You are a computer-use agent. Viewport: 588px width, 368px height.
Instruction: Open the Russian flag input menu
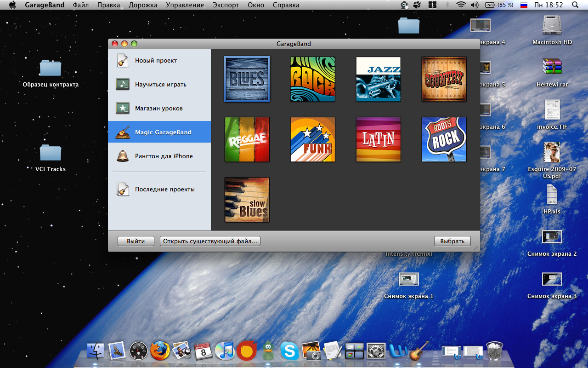pyautogui.click(x=524, y=5)
